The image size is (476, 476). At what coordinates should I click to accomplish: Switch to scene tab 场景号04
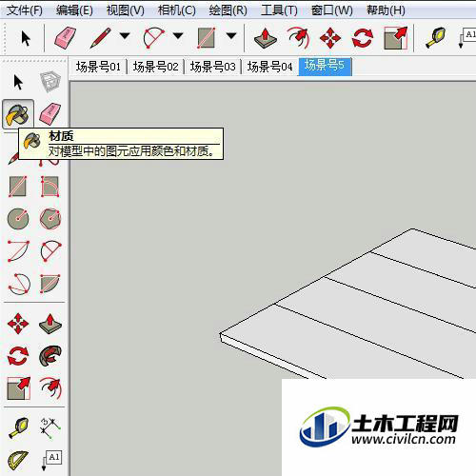pyautogui.click(x=269, y=67)
